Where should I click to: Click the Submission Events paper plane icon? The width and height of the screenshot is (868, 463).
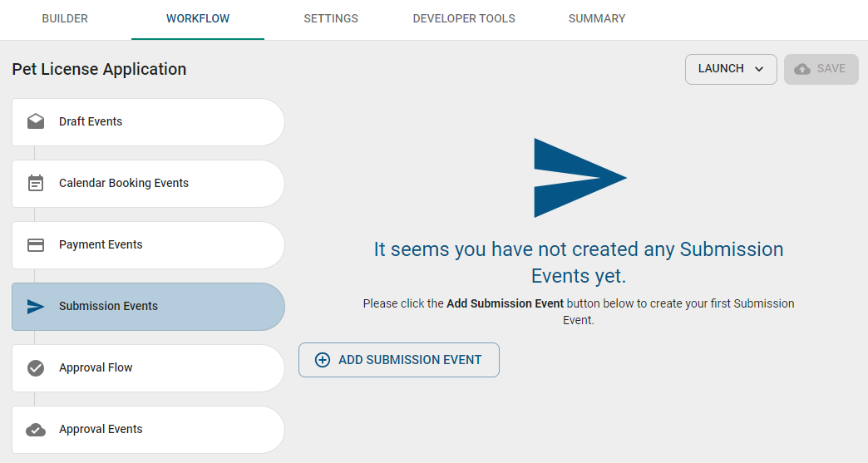[x=36, y=306]
